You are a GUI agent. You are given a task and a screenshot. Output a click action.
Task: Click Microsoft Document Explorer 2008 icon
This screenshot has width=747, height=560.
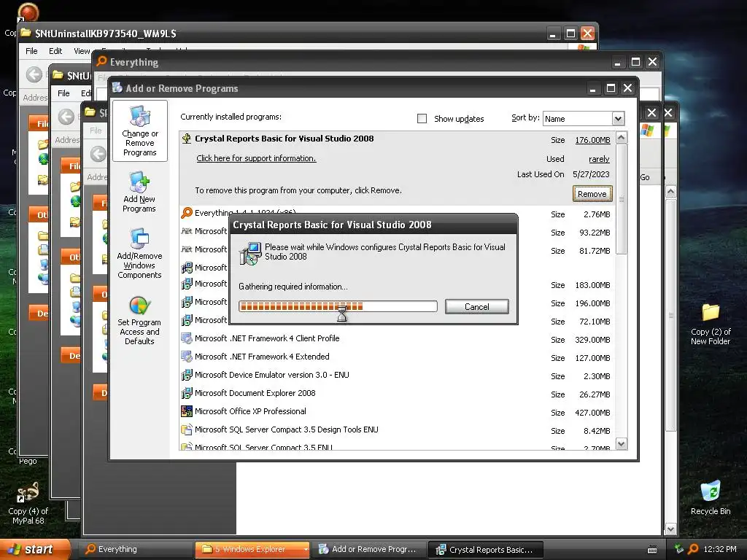[187, 393]
